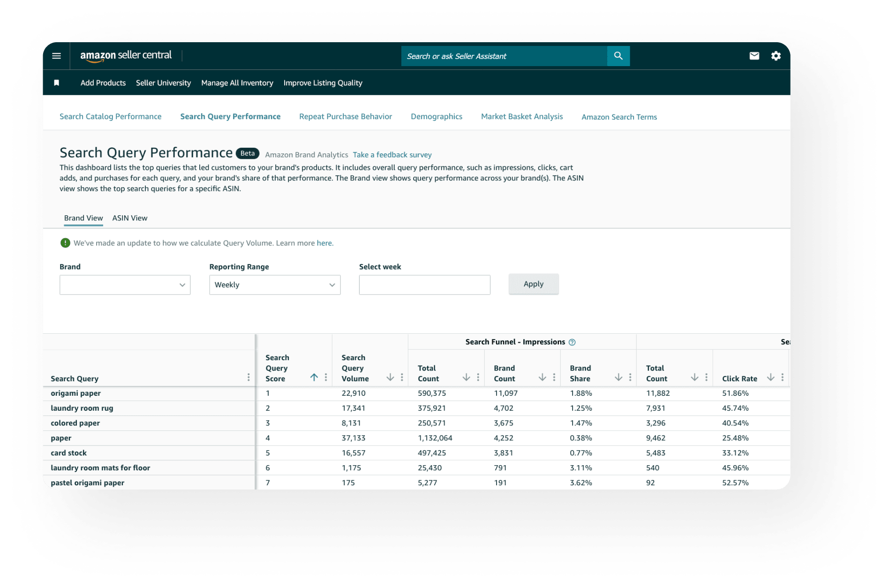This screenshot has height=588, width=889.
Task: Open Search Query Volume column options
Action: coord(402,377)
